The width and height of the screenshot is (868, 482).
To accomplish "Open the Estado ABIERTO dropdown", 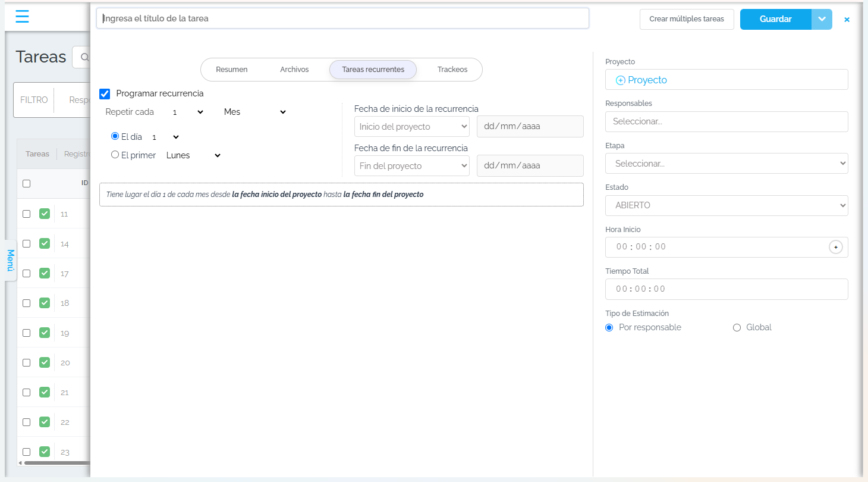I will tap(727, 205).
